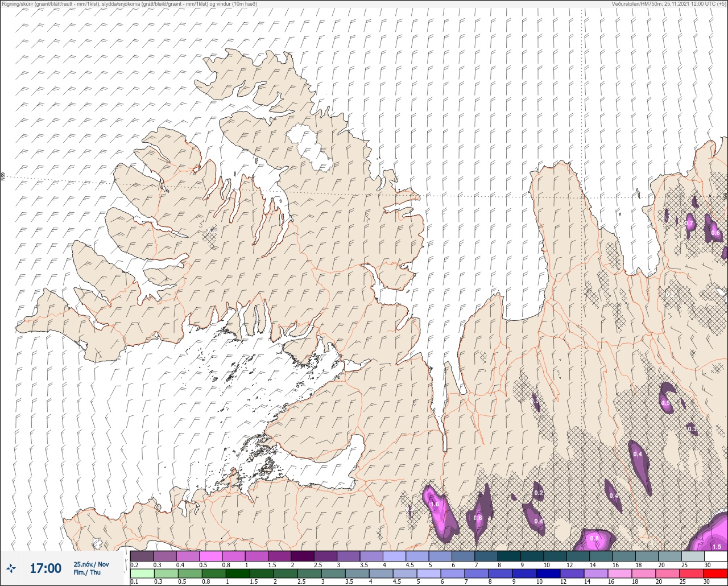Click upper legend swatch between 4 and 4.5

click(395, 556)
